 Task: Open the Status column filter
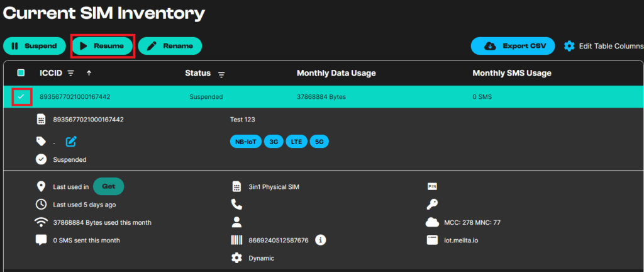point(221,74)
